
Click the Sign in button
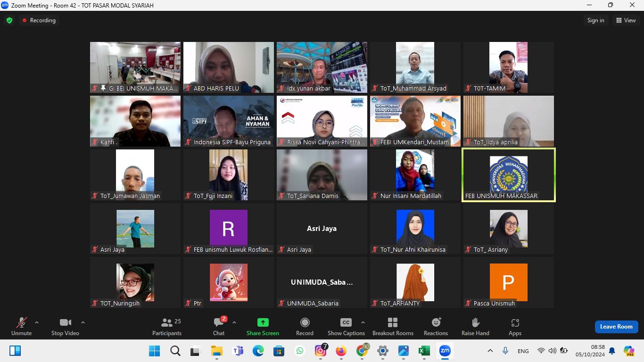click(x=595, y=20)
